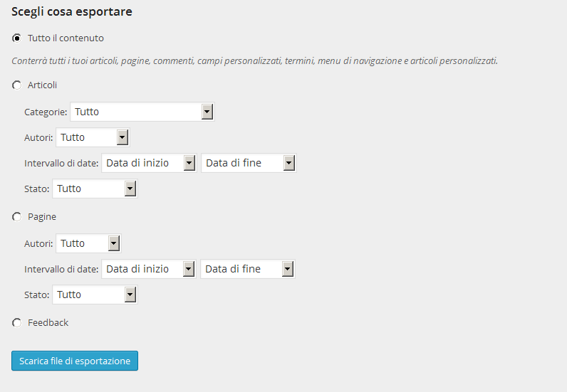The height and width of the screenshot is (392, 567).
Task: Select the Pagine radio button
Action: 16,217
